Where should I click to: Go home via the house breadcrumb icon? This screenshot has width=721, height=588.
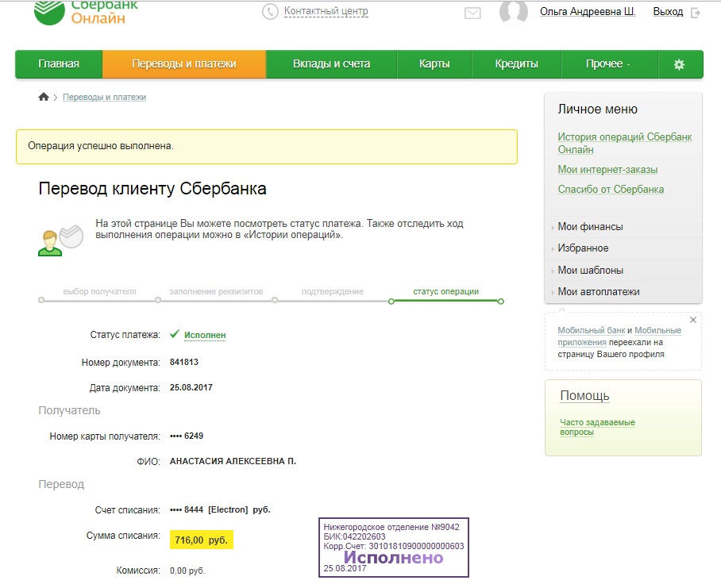[x=44, y=97]
